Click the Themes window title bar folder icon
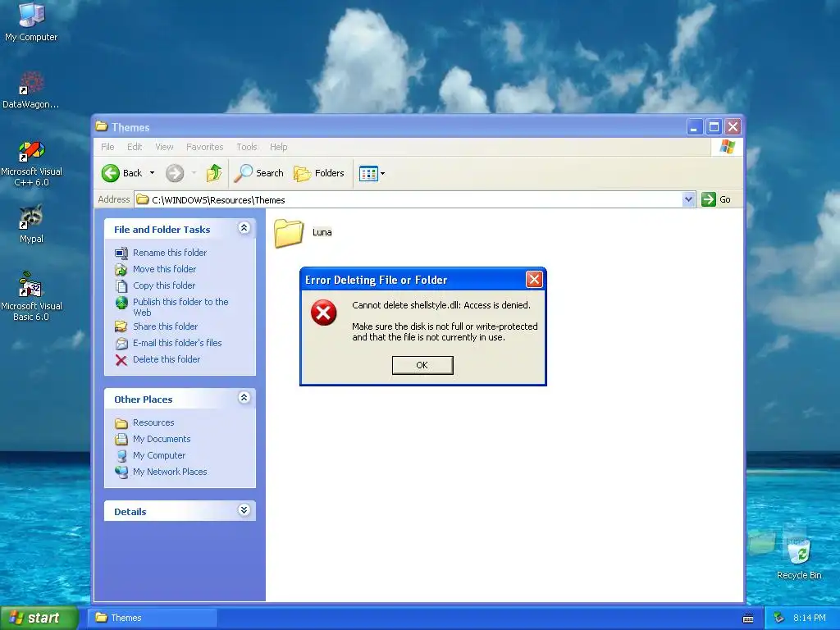 (x=101, y=126)
